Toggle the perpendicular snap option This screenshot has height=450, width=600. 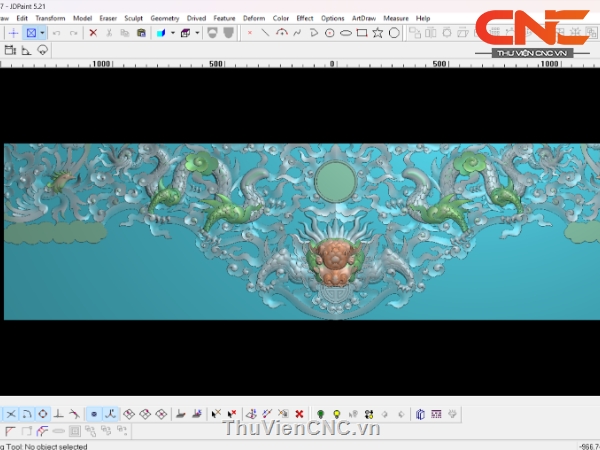tap(58, 414)
